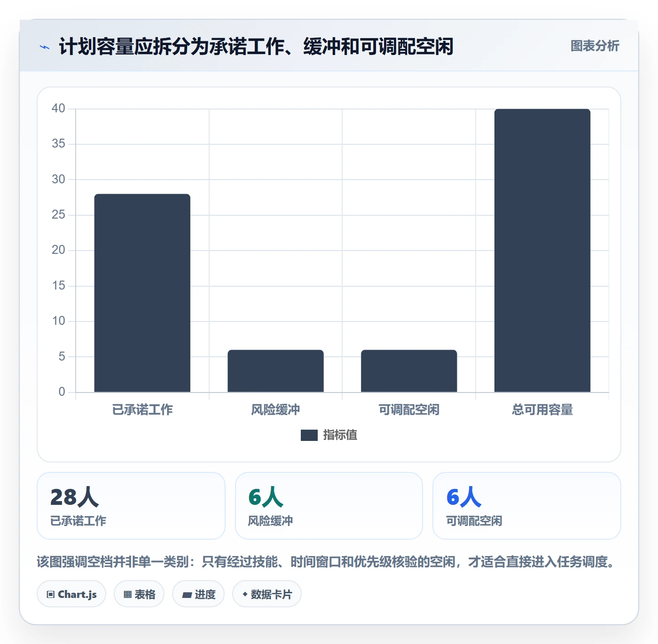Click the 风险缓冲 x-axis label
The image size is (658, 644).
[275, 410]
